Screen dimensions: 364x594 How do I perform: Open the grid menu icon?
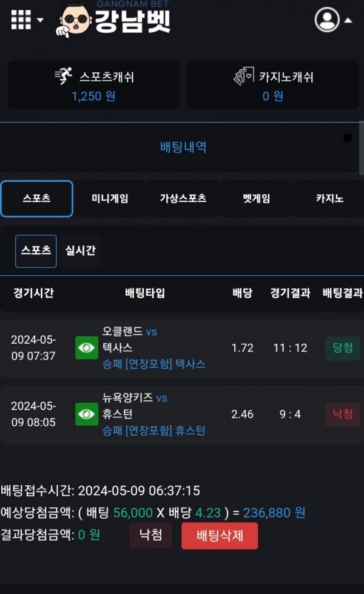pyautogui.click(x=21, y=20)
